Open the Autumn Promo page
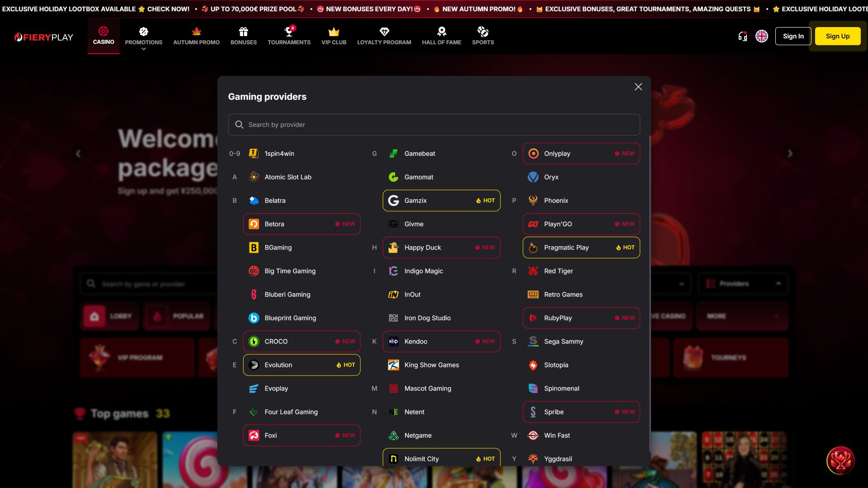 [x=196, y=36]
